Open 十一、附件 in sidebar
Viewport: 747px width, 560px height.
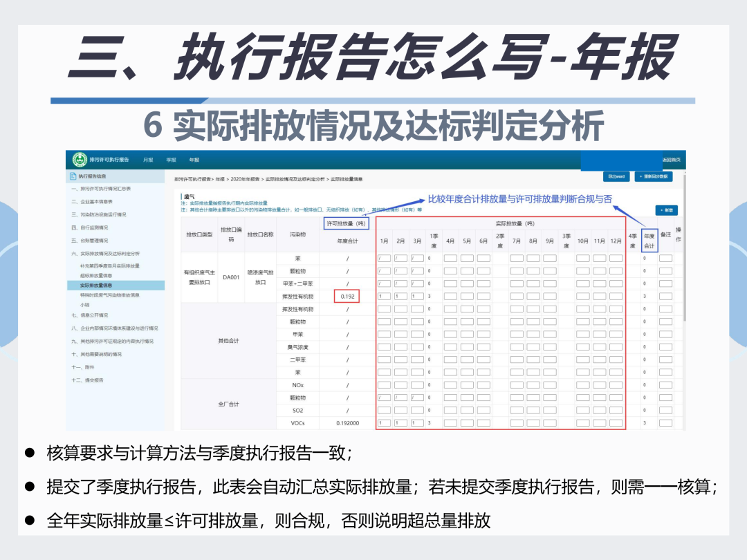coord(83,367)
